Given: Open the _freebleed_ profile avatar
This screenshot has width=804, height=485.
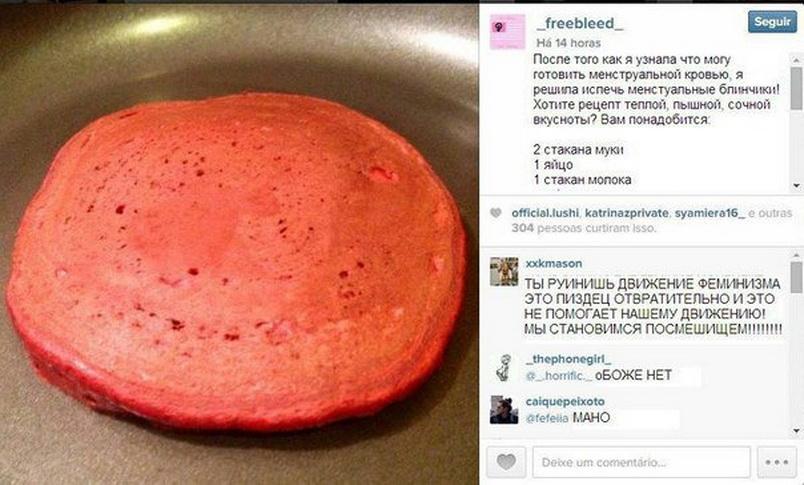Looking at the screenshot, I should click(x=507, y=32).
